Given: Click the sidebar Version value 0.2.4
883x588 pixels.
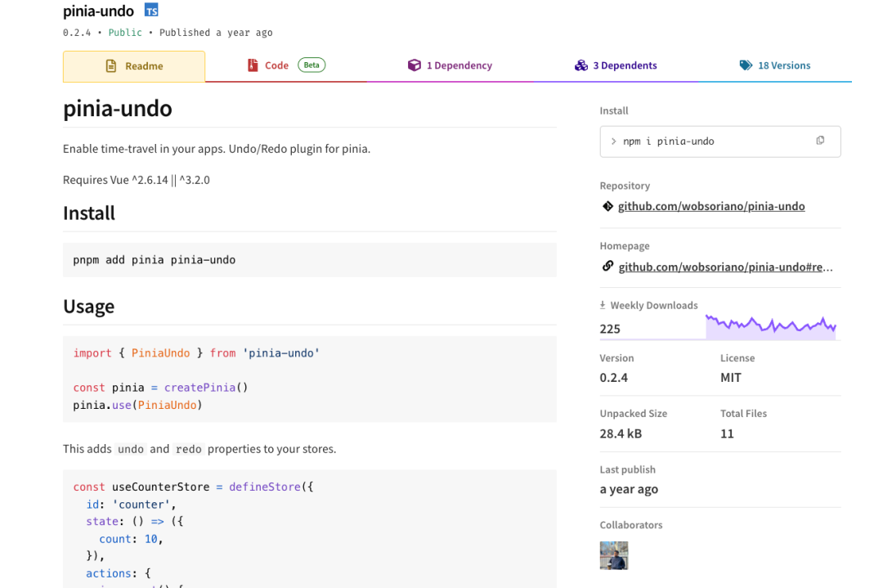Looking at the screenshot, I should point(614,377).
